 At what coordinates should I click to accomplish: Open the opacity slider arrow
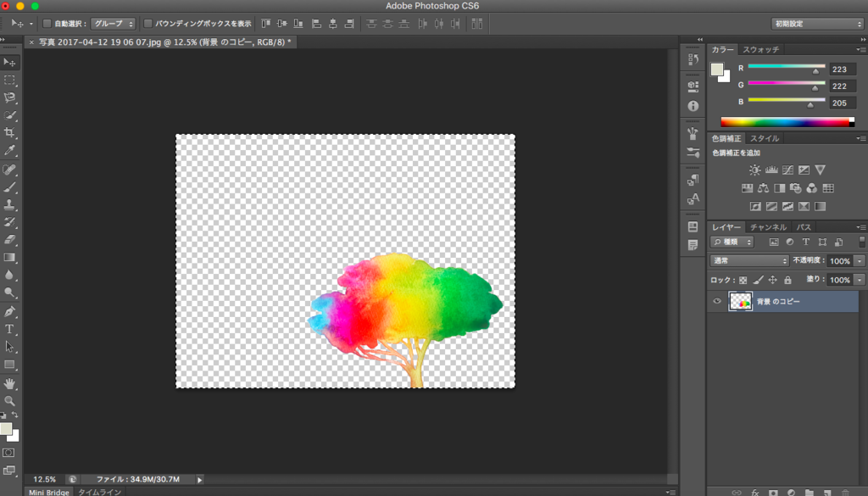pos(860,261)
